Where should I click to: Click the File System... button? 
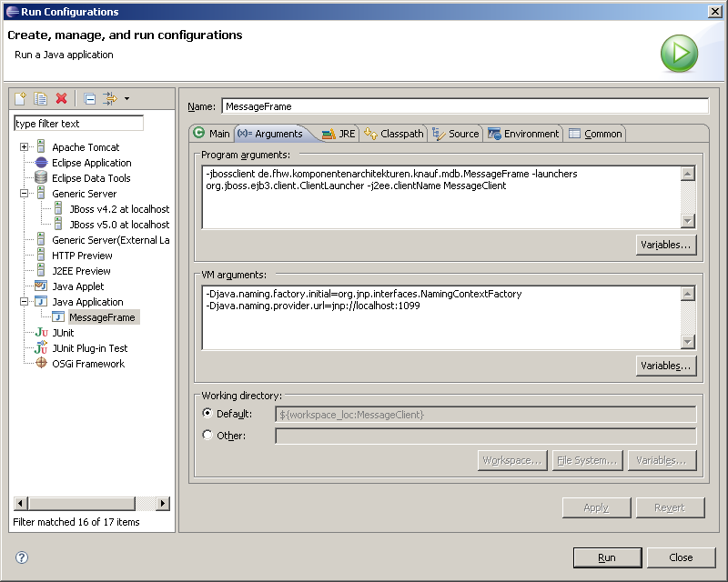coord(587,460)
